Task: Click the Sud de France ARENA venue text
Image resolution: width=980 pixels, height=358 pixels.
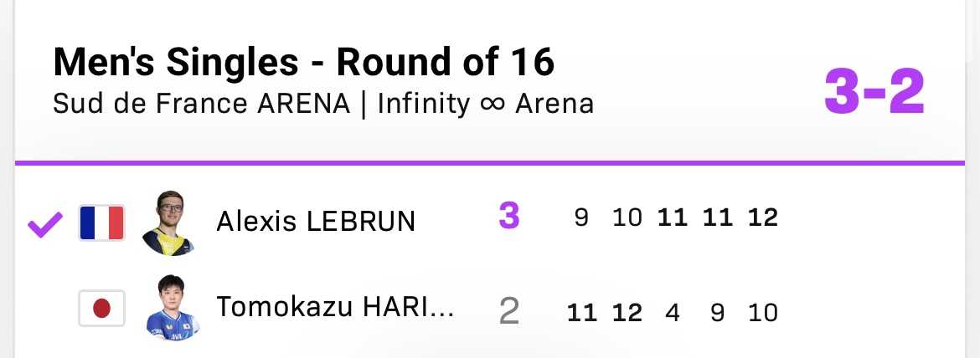Action: (201, 104)
